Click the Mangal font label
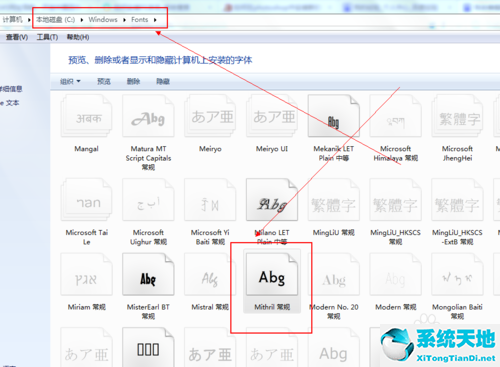The height and width of the screenshot is (367, 500). coord(86,149)
